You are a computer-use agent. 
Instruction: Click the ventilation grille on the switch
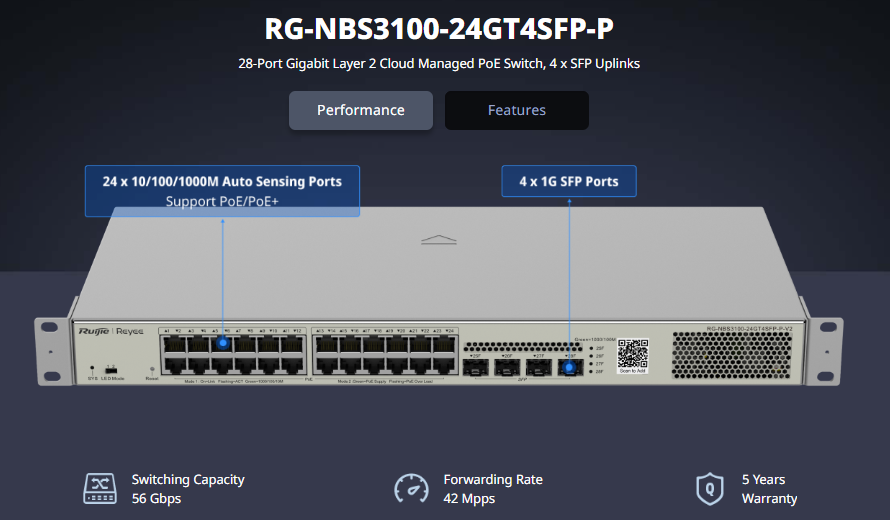[732, 355]
